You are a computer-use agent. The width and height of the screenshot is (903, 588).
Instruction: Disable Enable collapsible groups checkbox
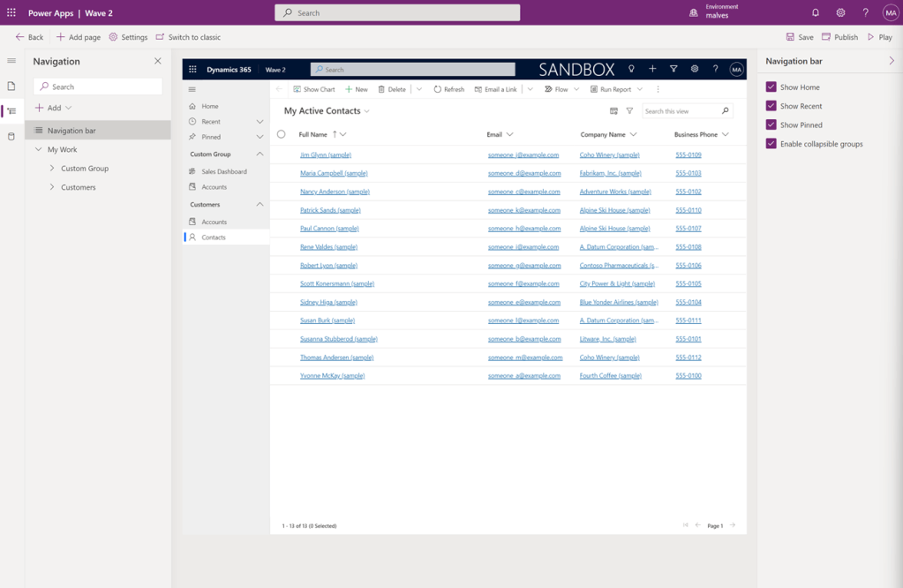[x=771, y=144]
